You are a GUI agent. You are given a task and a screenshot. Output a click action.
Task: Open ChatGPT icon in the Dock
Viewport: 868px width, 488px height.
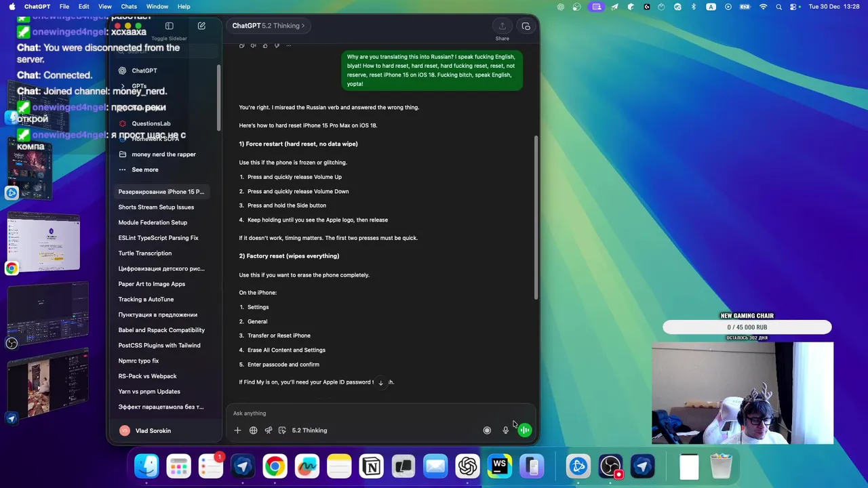click(x=467, y=466)
